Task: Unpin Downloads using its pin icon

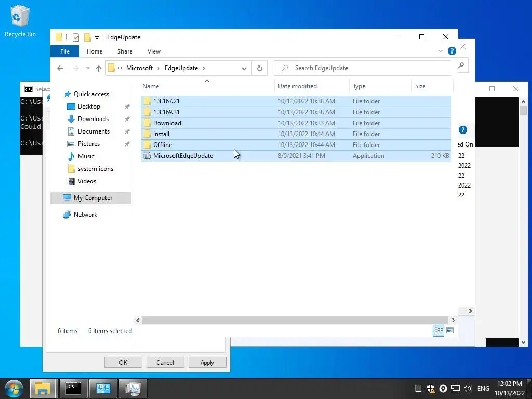Action: pos(127,119)
